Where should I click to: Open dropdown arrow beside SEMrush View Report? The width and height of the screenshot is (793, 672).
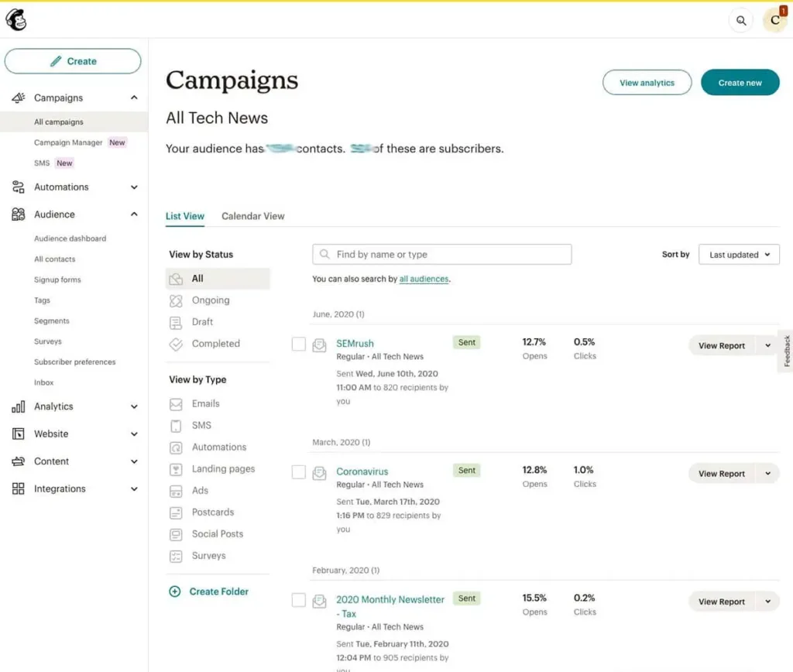tap(767, 346)
